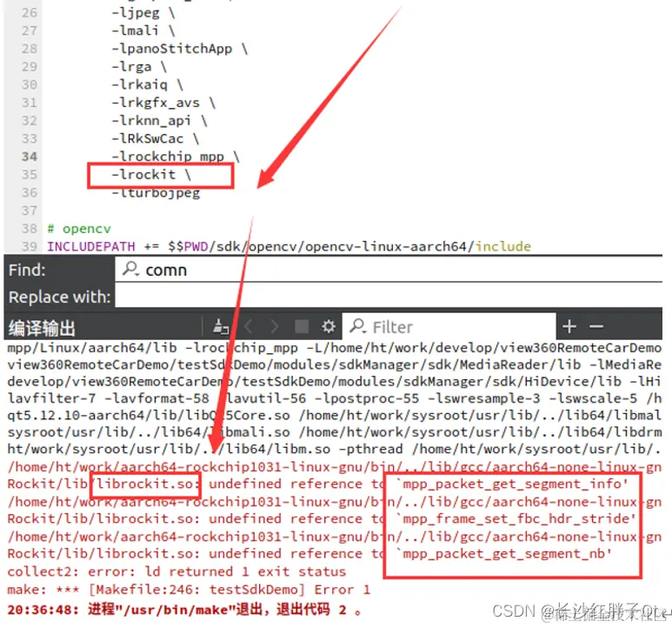Image resolution: width=672 pixels, height=628 pixels.
Task: Click the 'Replace with:' label
Action: pos(60,297)
